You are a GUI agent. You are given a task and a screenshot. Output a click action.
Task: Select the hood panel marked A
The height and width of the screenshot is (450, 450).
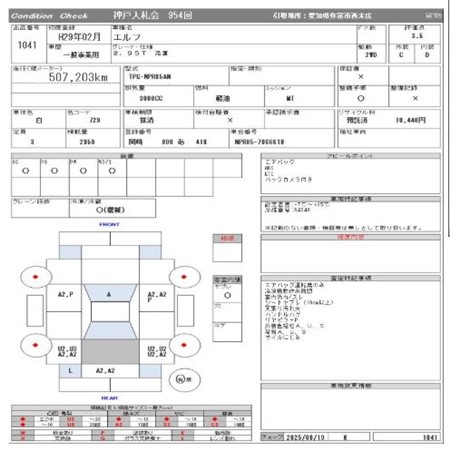110,293
